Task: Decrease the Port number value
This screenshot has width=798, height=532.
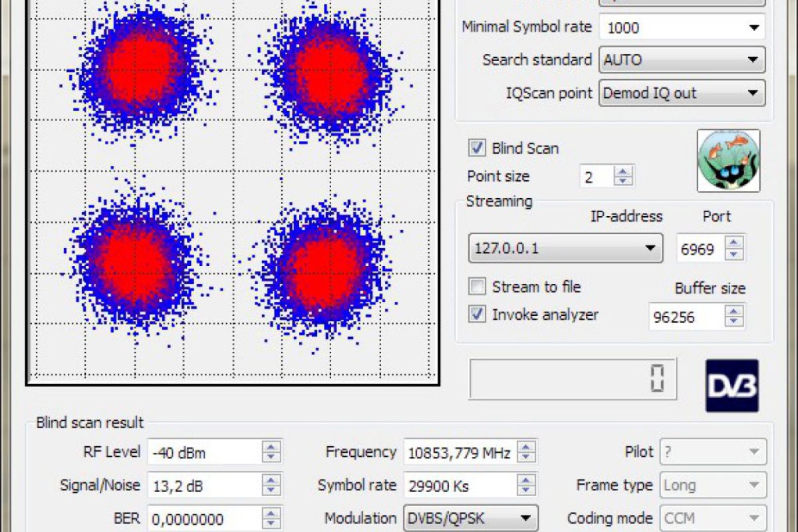Action: click(734, 255)
